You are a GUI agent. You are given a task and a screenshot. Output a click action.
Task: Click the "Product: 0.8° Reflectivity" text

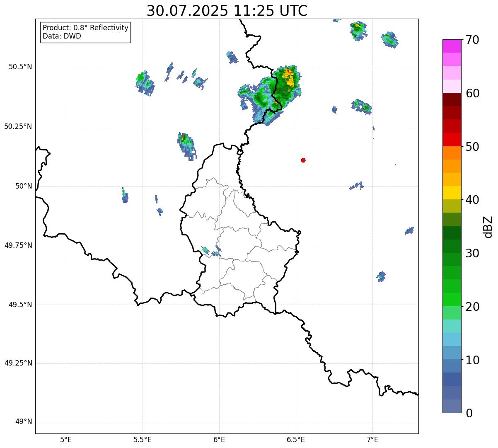click(x=86, y=28)
